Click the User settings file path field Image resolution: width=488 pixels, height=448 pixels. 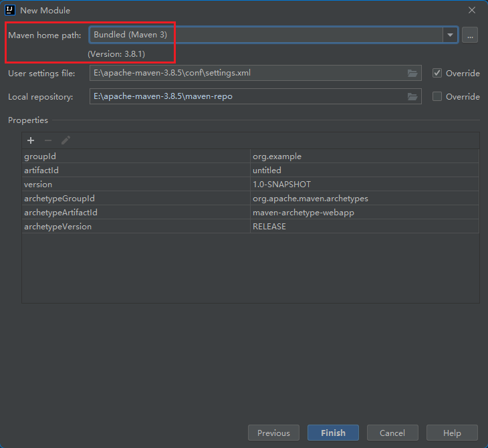247,73
